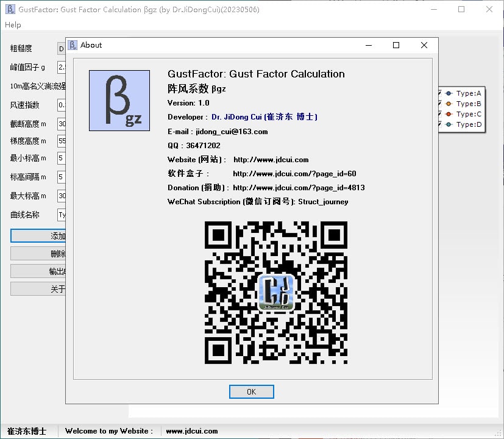Click developer name Dr. JiDong Cui

pyautogui.click(x=264, y=116)
